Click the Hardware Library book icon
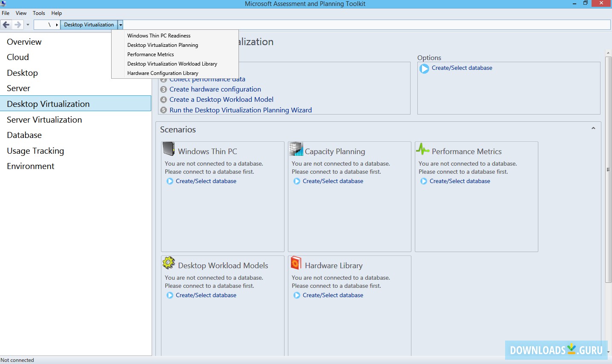Screen dimensions: 612x364 (296, 263)
